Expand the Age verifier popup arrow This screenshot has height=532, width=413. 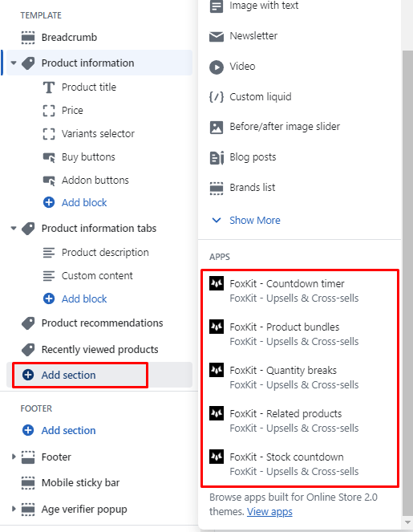coord(14,509)
